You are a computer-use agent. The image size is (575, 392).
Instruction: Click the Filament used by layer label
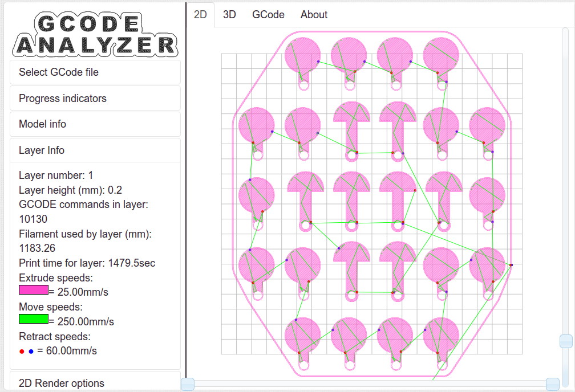click(85, 234)
